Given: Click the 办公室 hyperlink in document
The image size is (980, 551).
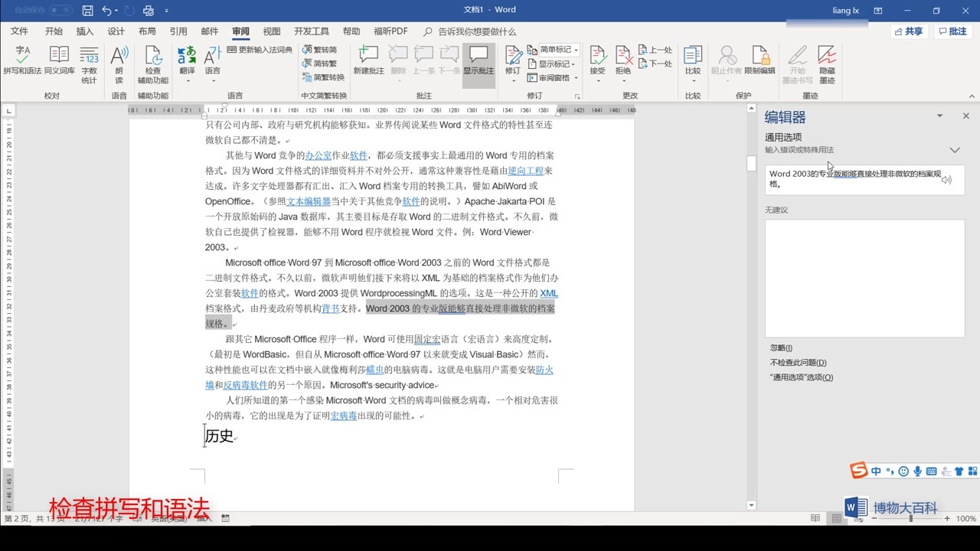Looking at the screenshot, I should pos(318,155).
